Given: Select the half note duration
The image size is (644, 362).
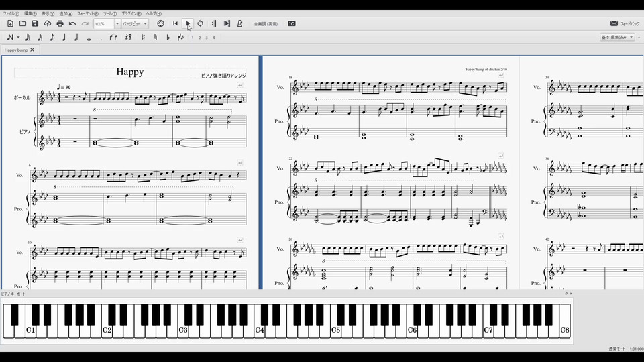Looking at the screenshot, I should (x=76, y=38).
